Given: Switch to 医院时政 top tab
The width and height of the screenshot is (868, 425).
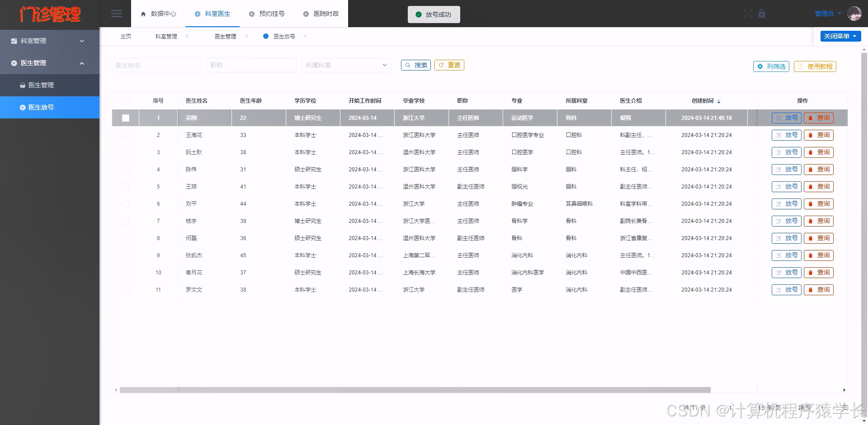Looking at the screenshot, I should coord(321,14).
